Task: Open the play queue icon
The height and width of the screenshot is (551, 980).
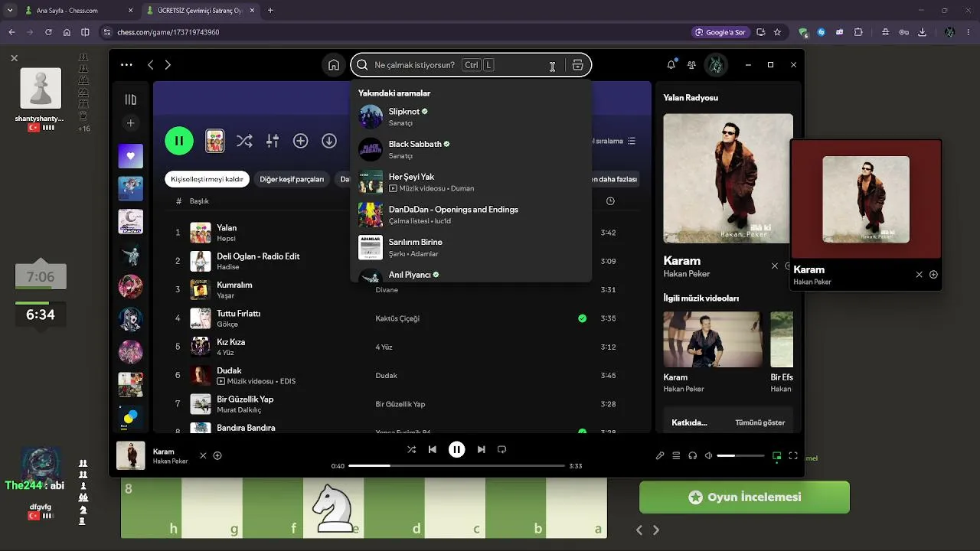Action: click(676, 456)
